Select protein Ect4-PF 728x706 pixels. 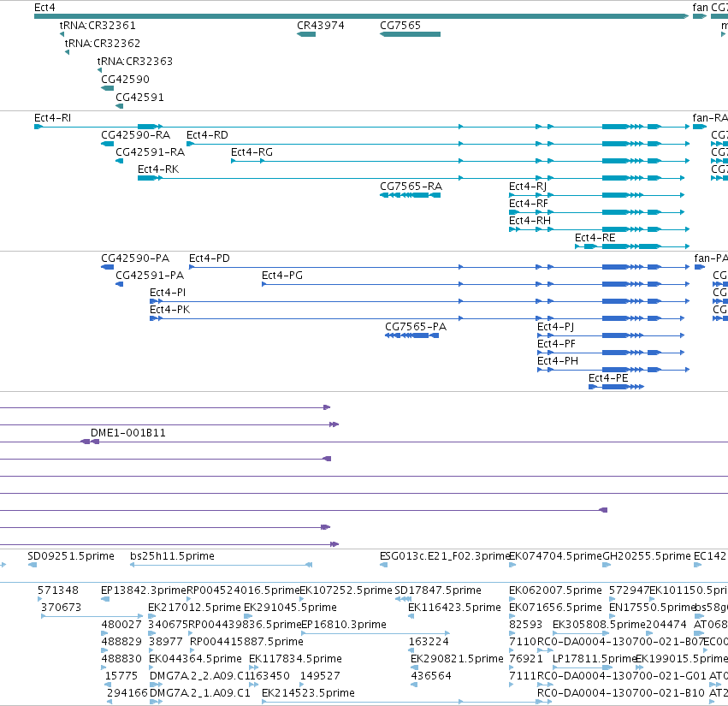[611, 353]
